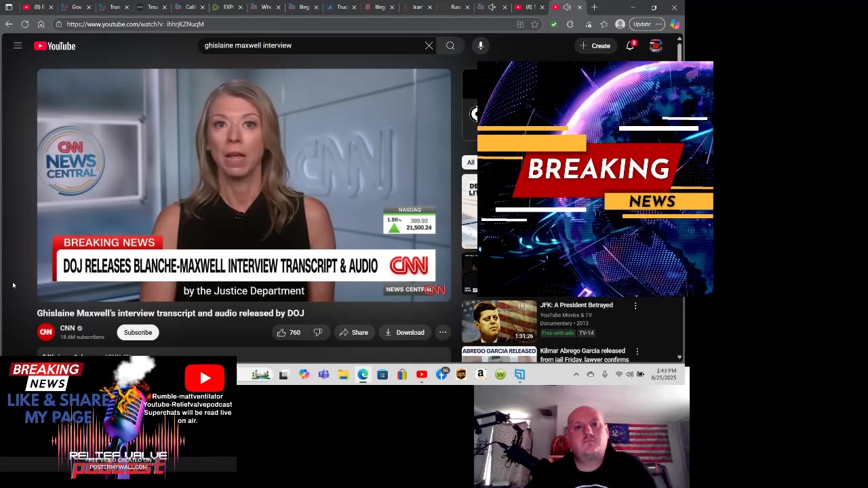Viewport: 868px width, 488px height.
Task: Open the YouTube app in the taskbar
Action: 422,375
